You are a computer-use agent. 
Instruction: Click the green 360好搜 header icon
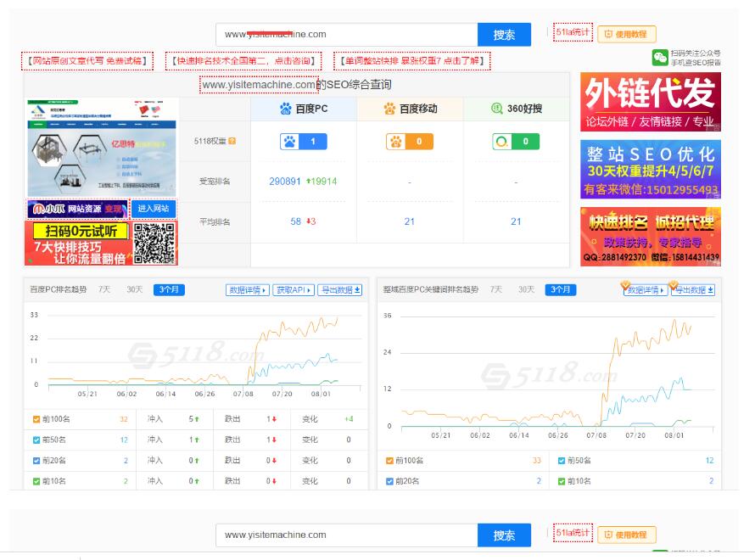[x=496, y=109]
